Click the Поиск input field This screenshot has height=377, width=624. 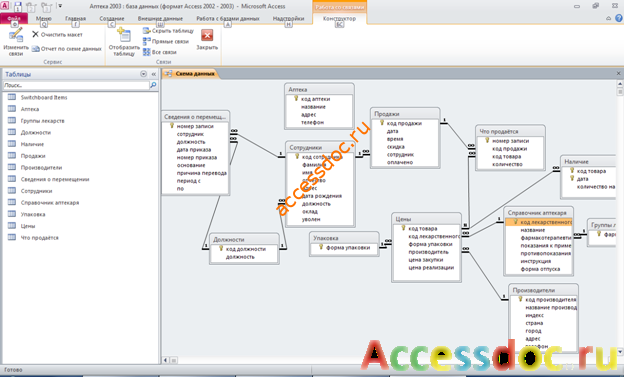[76, 85]
